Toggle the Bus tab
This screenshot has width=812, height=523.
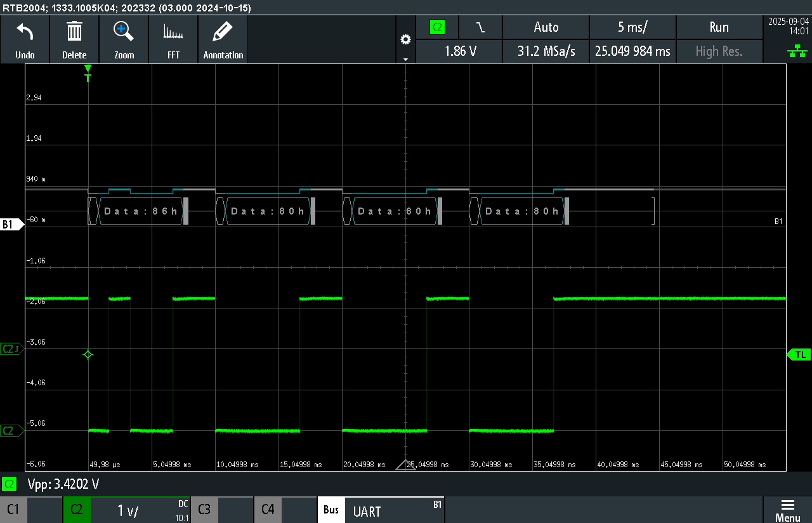pos(331,510)
